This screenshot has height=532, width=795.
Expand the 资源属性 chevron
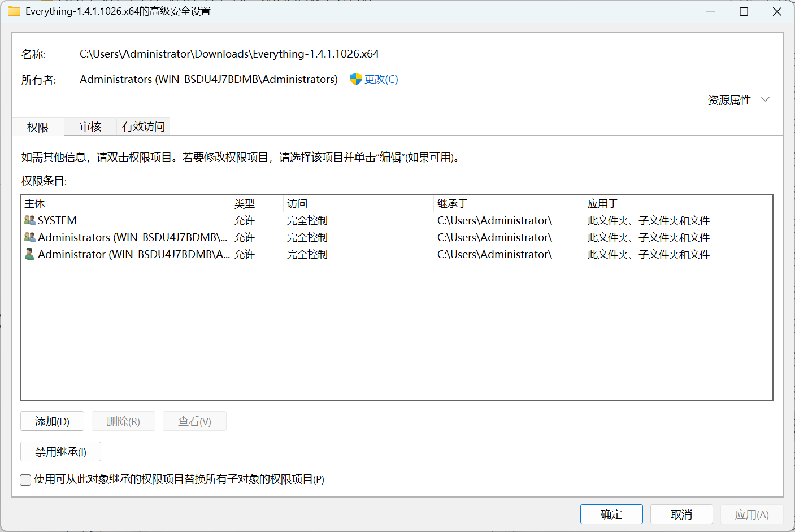766,100
